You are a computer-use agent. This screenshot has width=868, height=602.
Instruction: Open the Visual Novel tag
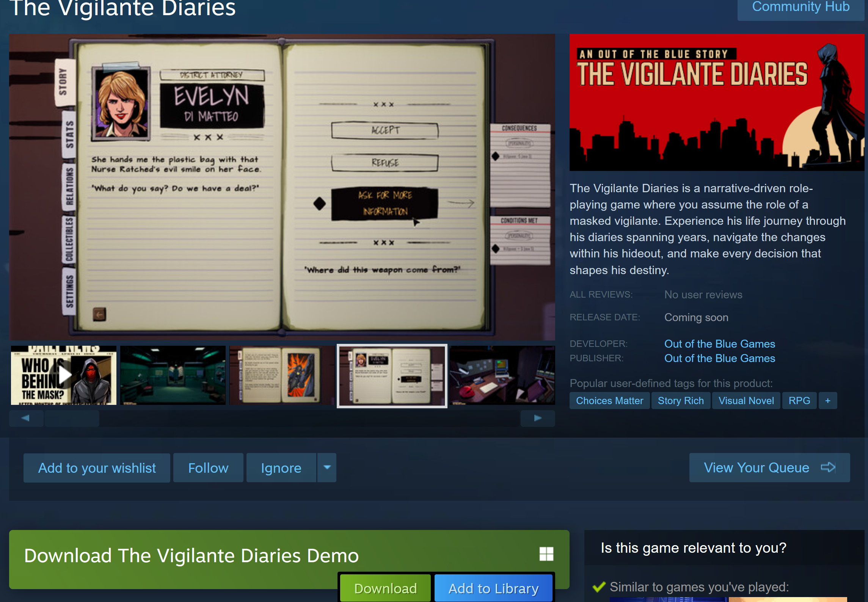tap(746, 401)
